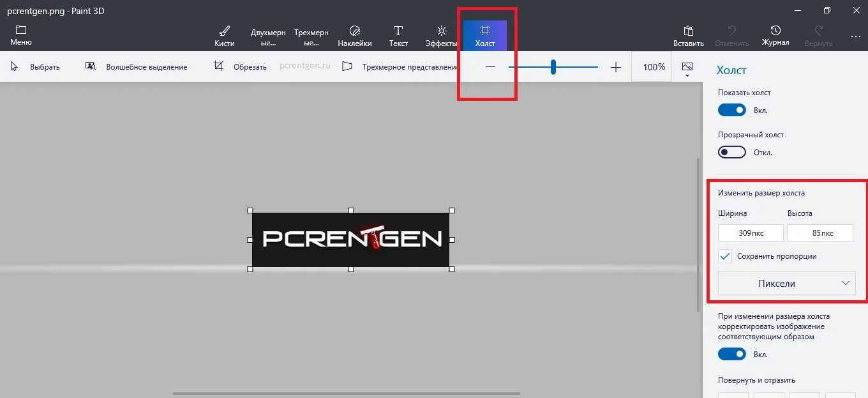
Task: Click the zoom slider handle
Action: 553,67
